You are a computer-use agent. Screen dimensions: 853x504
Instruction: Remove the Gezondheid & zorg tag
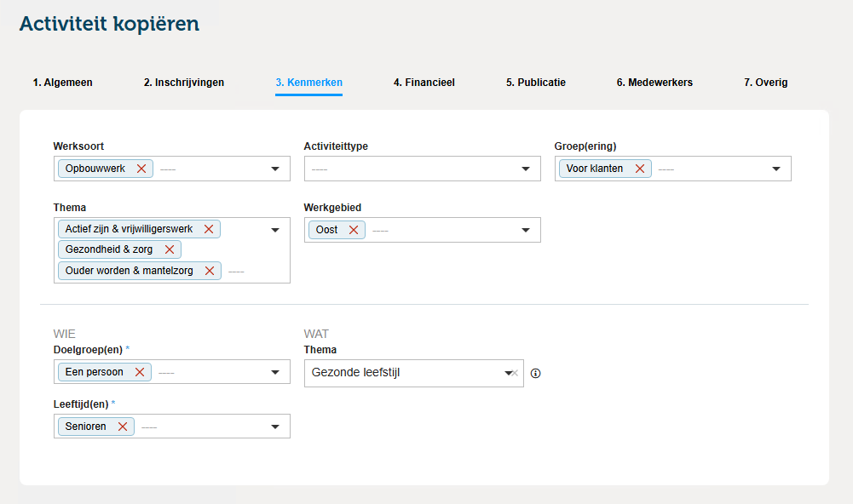tap(169, 249)
